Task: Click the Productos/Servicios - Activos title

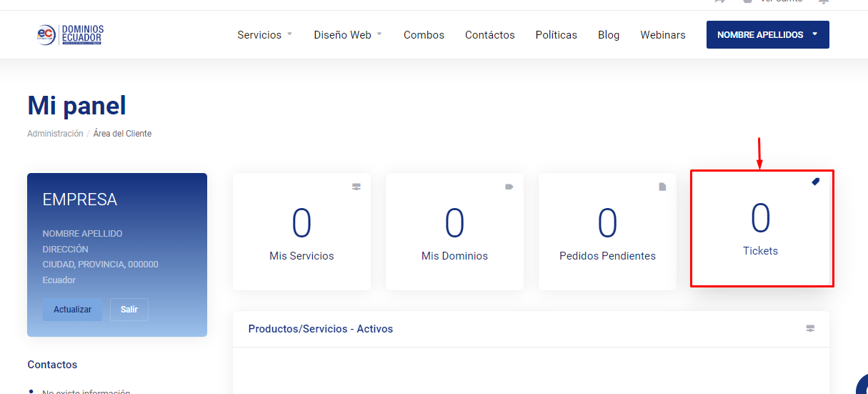Action: (x=321, y=329)
